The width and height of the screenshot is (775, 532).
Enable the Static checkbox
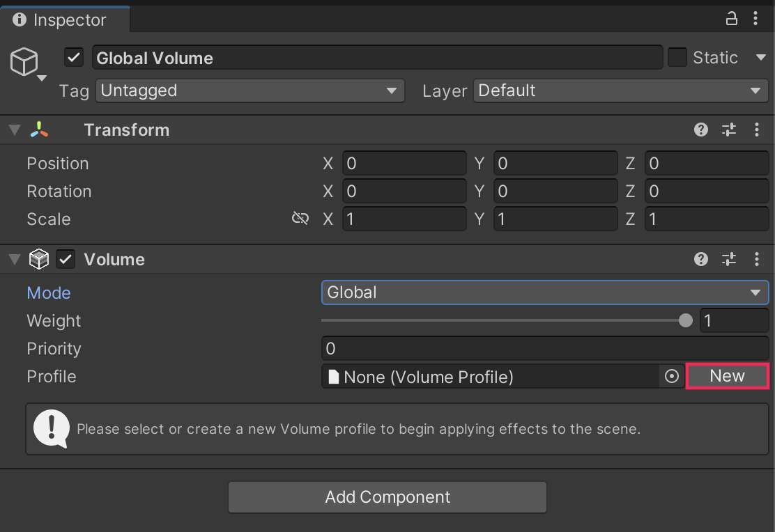click(677, 58)
